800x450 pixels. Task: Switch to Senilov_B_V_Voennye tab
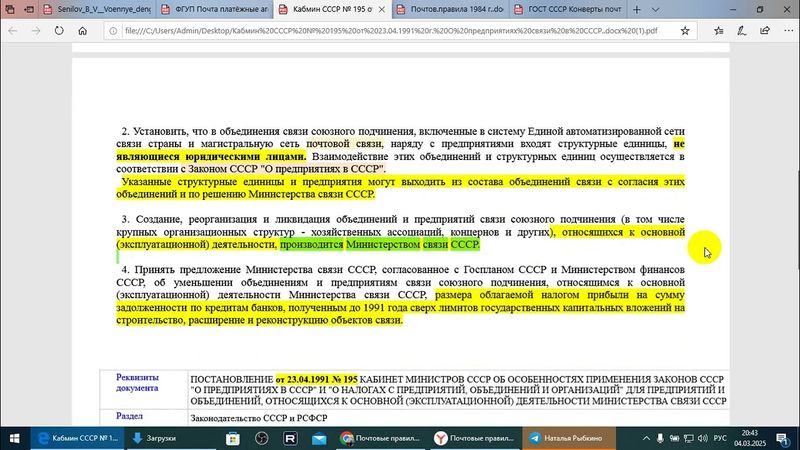click(98, 9)
